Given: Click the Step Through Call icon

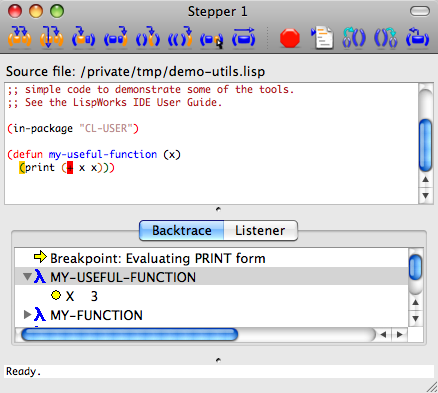Looking at the screenshot, I should [x=51, y=38].
